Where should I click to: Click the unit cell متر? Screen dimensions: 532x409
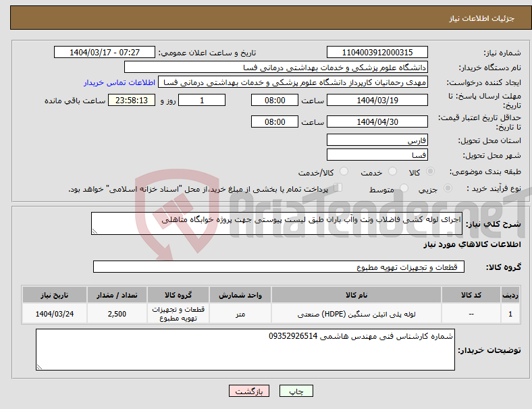(240, 314)
